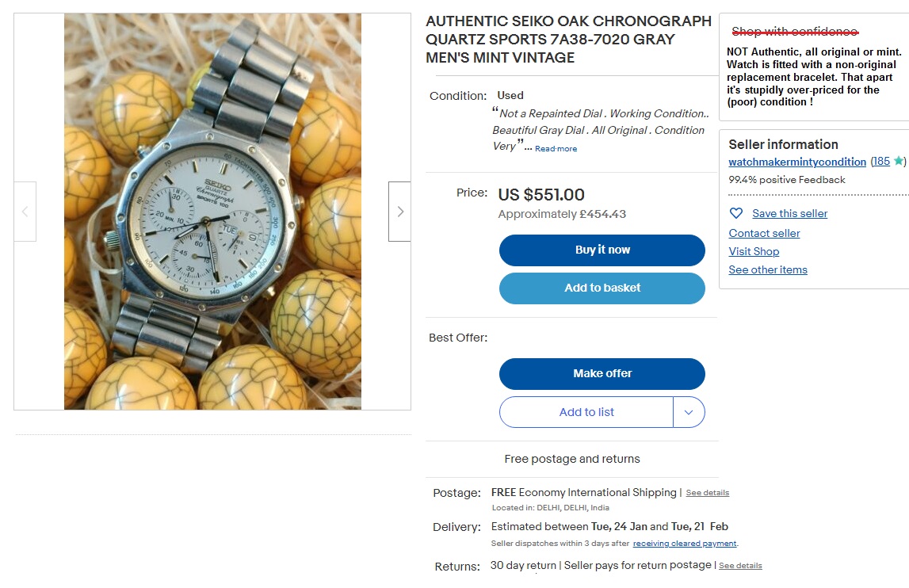The width and height of the screenshot is (909, 588).
Task: See other items from this seller
Action: pyautogui.click(x=767, y=269)
